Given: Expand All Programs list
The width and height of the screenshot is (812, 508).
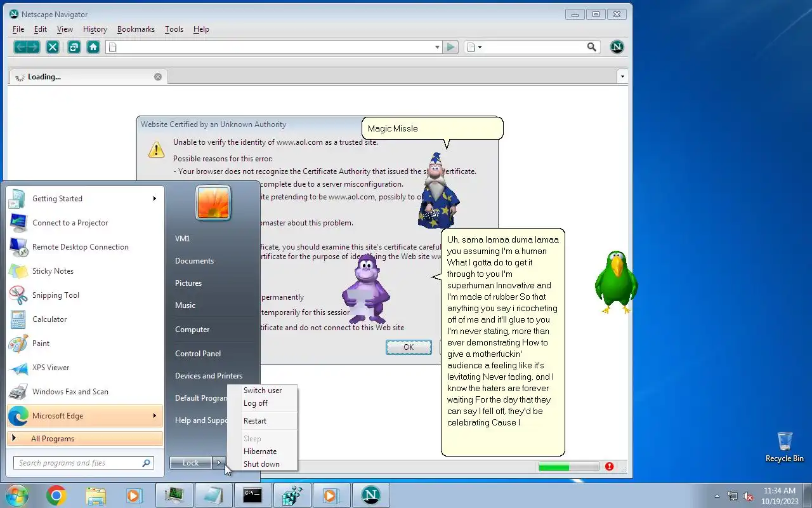Looking at the screenshot, I should 85,439.
